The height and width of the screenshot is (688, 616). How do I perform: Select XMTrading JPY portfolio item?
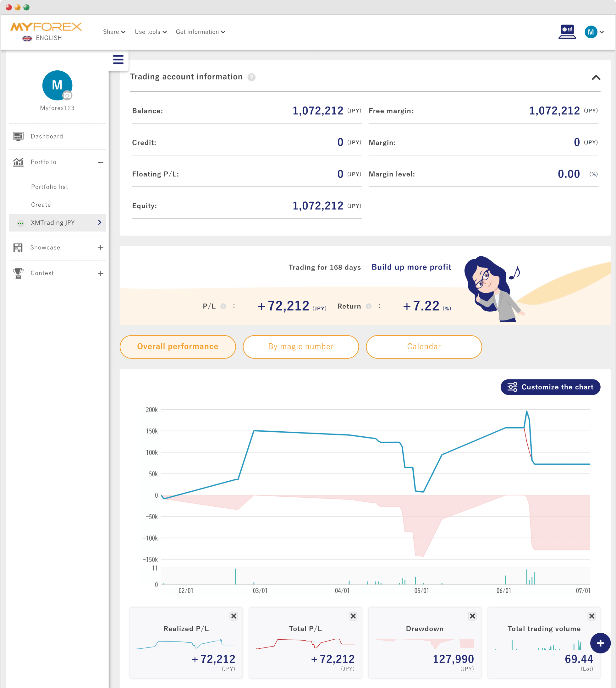click(x=58, y=222)
